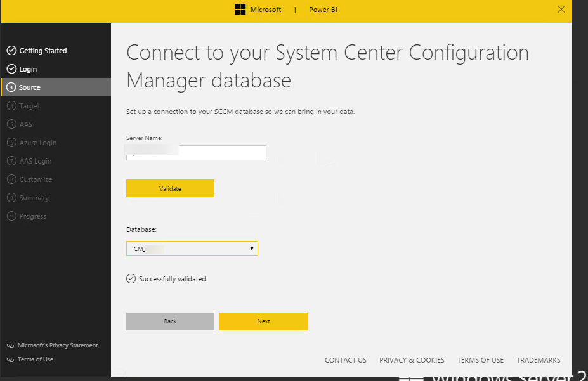Select the Customize step label
This screenshot has width=588, height=381.
click(x=36, y=179)
